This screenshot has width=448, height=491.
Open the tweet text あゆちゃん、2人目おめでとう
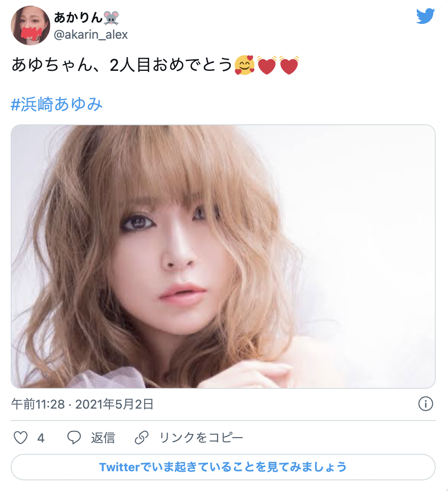[122, 65]
